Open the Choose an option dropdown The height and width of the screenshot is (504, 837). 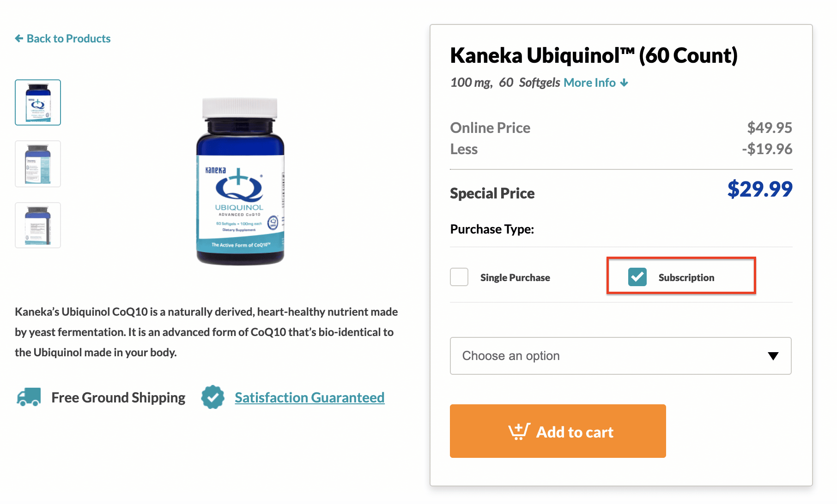tap(620, 356)
